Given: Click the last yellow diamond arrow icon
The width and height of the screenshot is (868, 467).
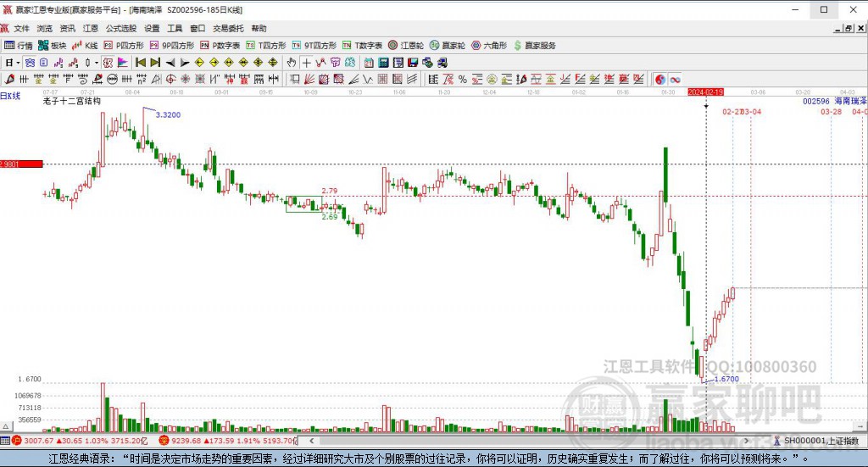Looking at the screenshot, I should click(273, 63).
